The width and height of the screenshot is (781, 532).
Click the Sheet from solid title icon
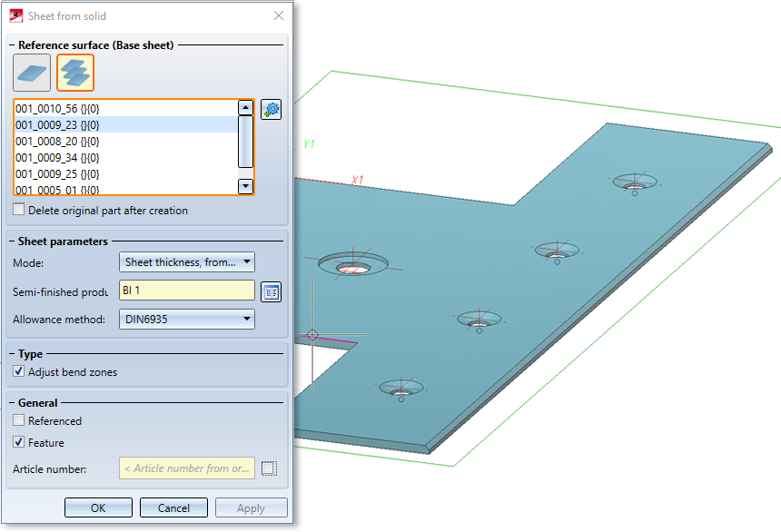click(15, 15)
